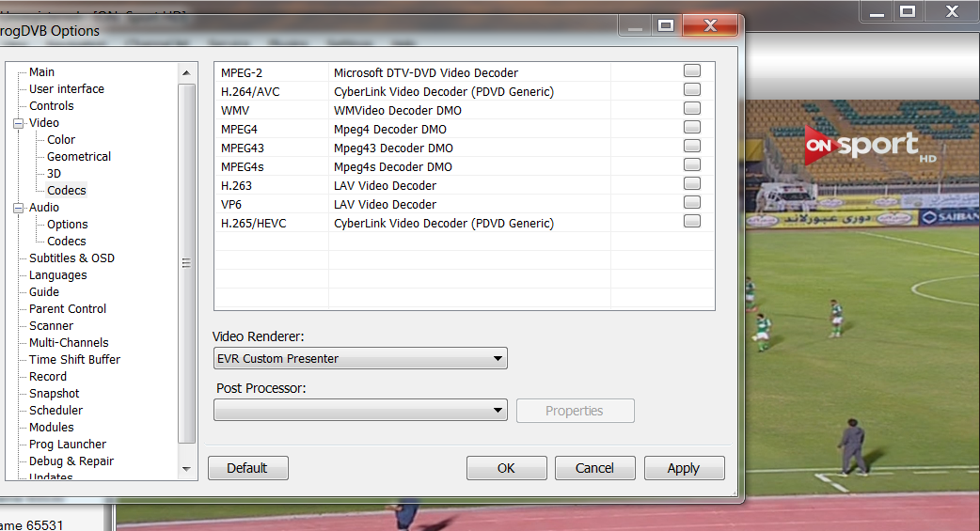Toggle checkbox in the MPEG-2 row
The width and height of the screenshot is (980, 531).
692,71
